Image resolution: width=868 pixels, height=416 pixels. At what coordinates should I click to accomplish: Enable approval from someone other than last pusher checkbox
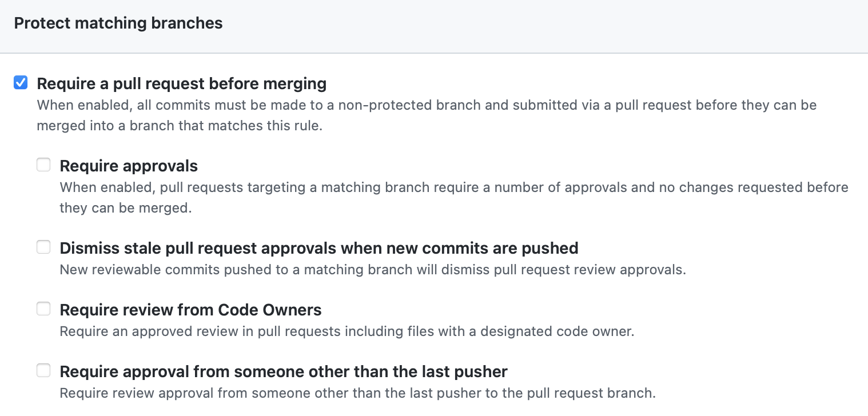43,371
